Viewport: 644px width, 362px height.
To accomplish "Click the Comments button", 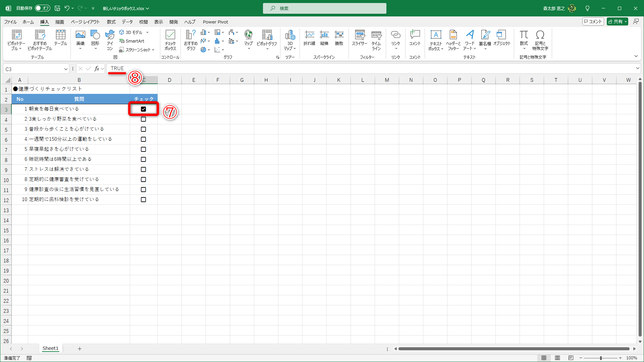I will click(593, 21).
